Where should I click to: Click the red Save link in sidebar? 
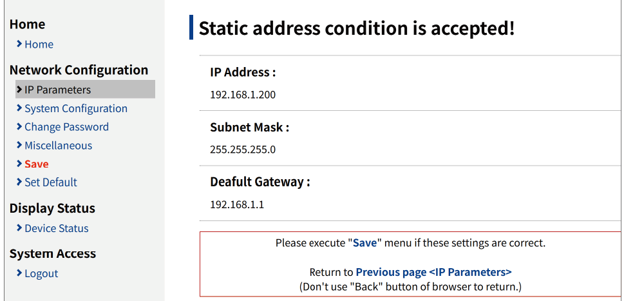pyautogui.click(x=37, y=164)
